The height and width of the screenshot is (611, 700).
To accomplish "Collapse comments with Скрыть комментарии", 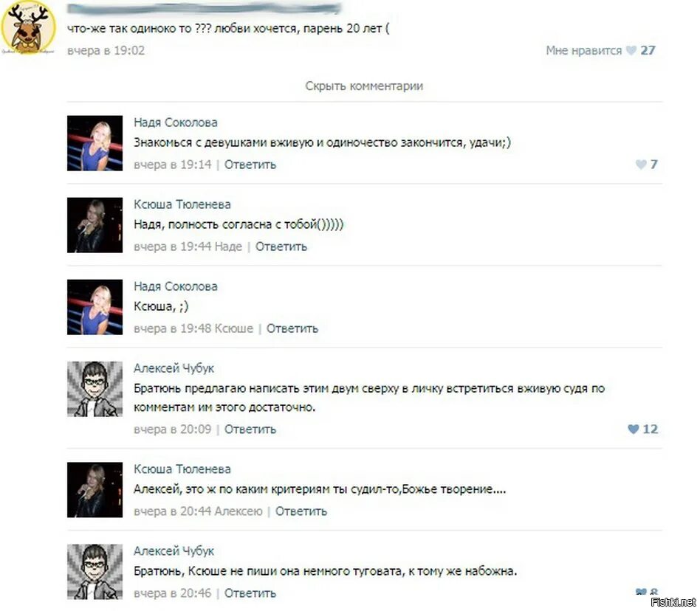I will tap(364, 86).
